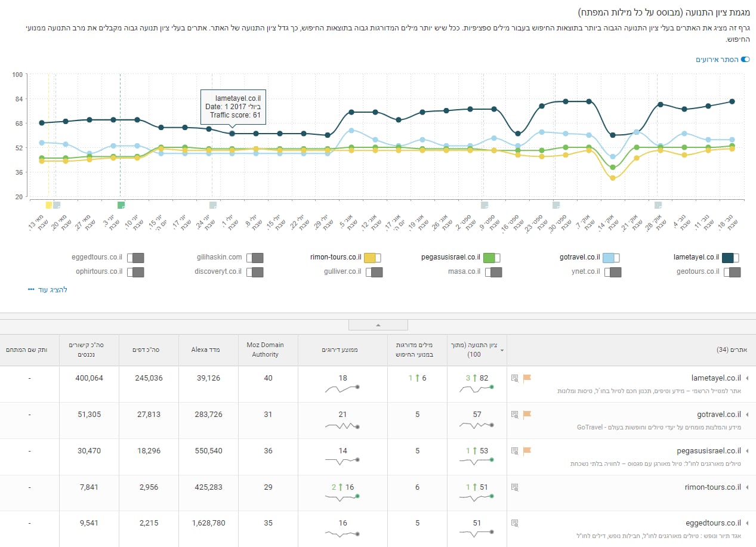The width and height of the screenshot is (756, 547).
Task: Click the להציג עוד link
Action: coord(53,290)
